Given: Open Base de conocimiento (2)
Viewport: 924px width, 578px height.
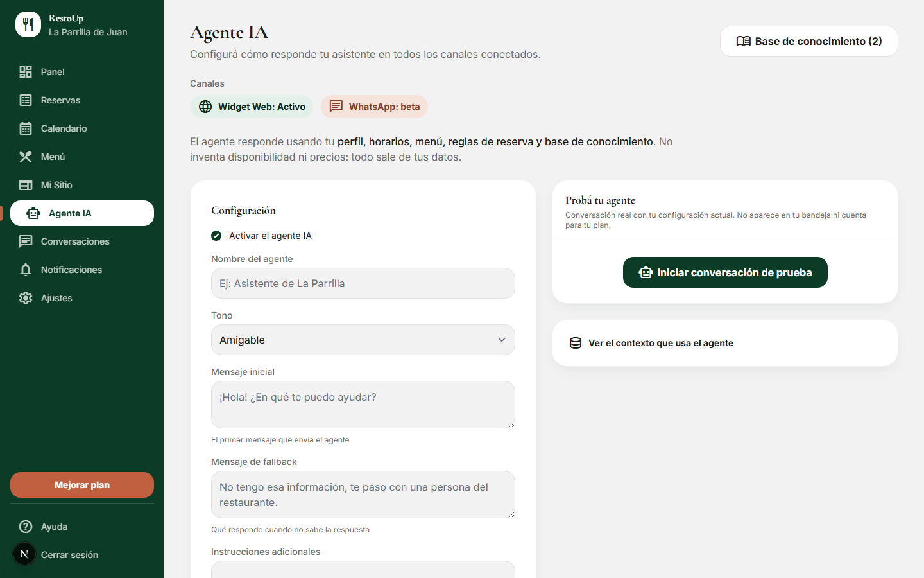Looking at the screenshot, I should (809, 41).
